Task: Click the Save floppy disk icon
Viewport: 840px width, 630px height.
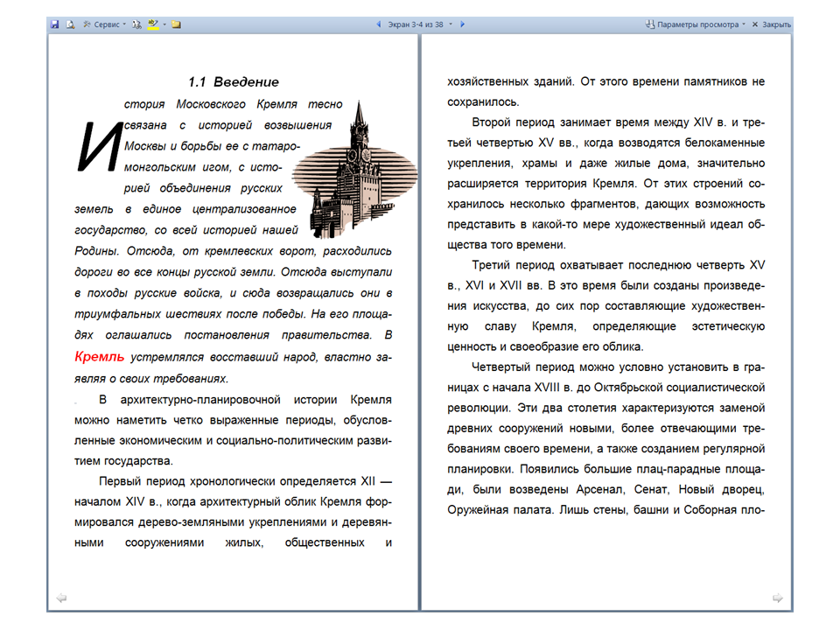Action: [x=54, y=24]
